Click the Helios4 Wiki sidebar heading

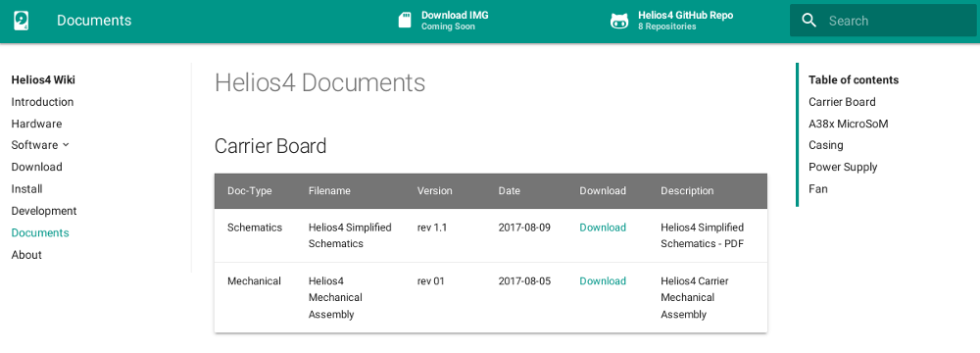(43, 80)
